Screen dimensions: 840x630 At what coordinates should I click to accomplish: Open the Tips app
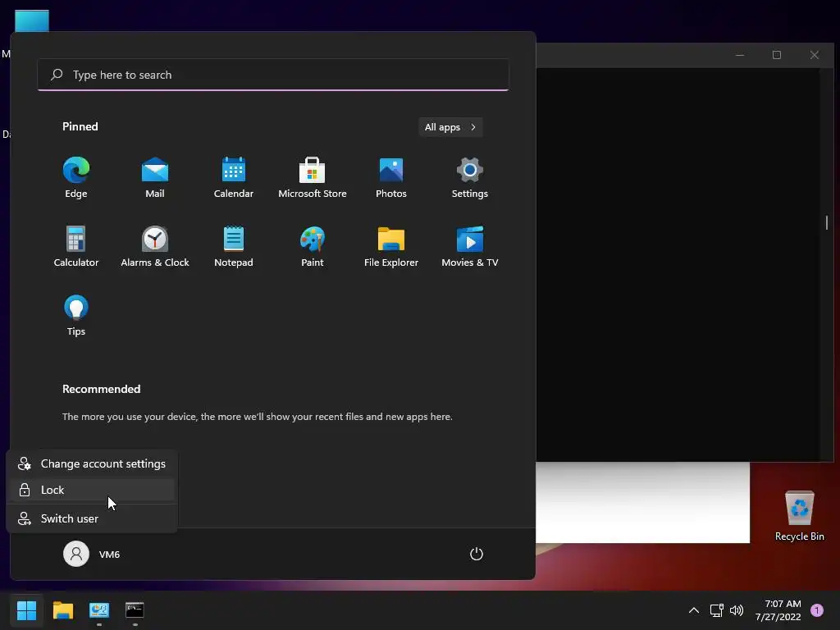coord(76,316)
